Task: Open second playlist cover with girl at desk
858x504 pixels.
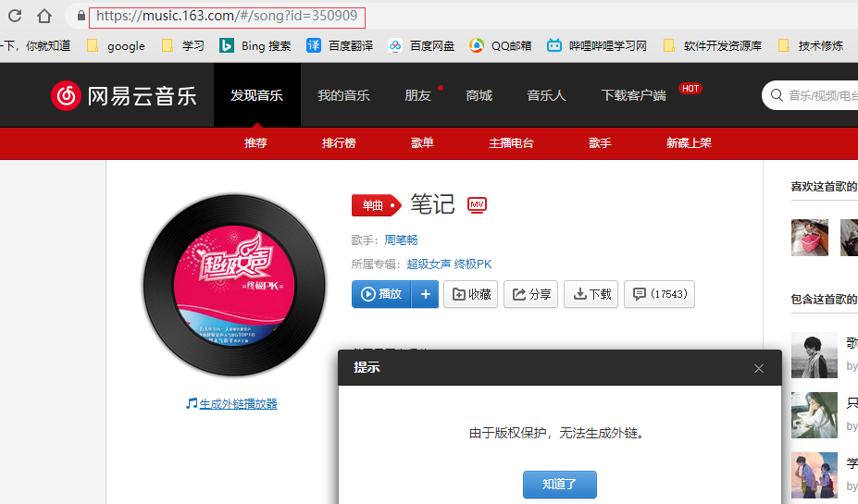Action: click(x=814, y=415)
